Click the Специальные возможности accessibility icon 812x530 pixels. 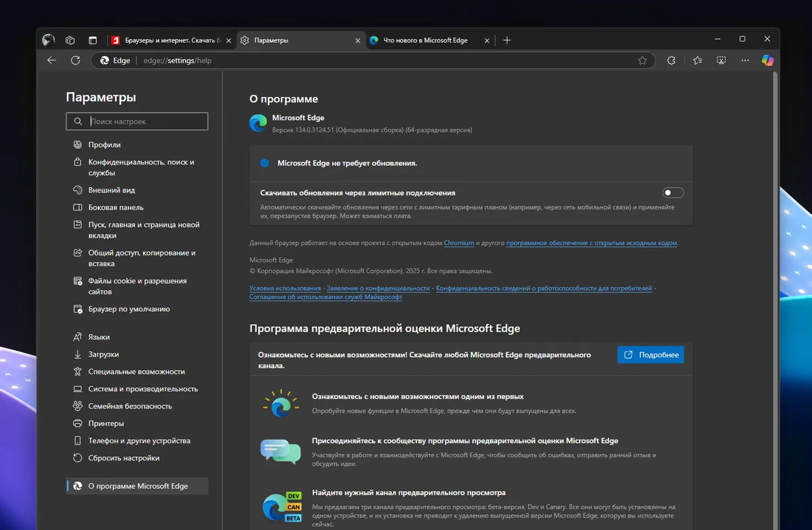tap(77, 371)
